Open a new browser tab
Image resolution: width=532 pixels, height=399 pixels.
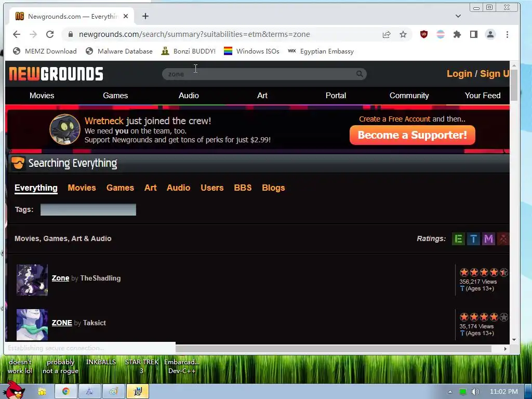click(145, 16)
